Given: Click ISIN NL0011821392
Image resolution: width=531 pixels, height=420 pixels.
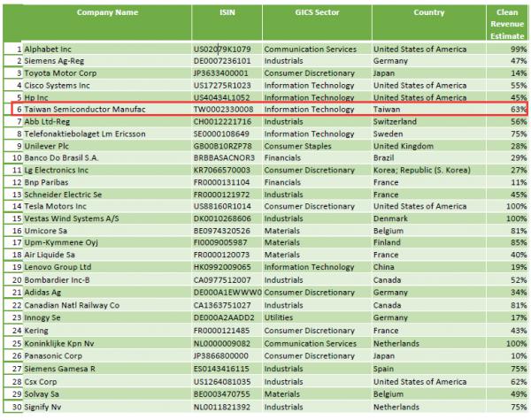Looking at the screenshot, I should click(x=227, y=407).
